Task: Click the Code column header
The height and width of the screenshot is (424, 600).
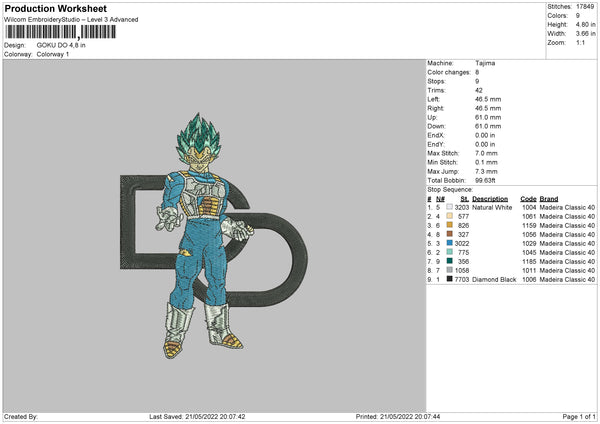Action: pyautogui.click(x=528, y=198)
